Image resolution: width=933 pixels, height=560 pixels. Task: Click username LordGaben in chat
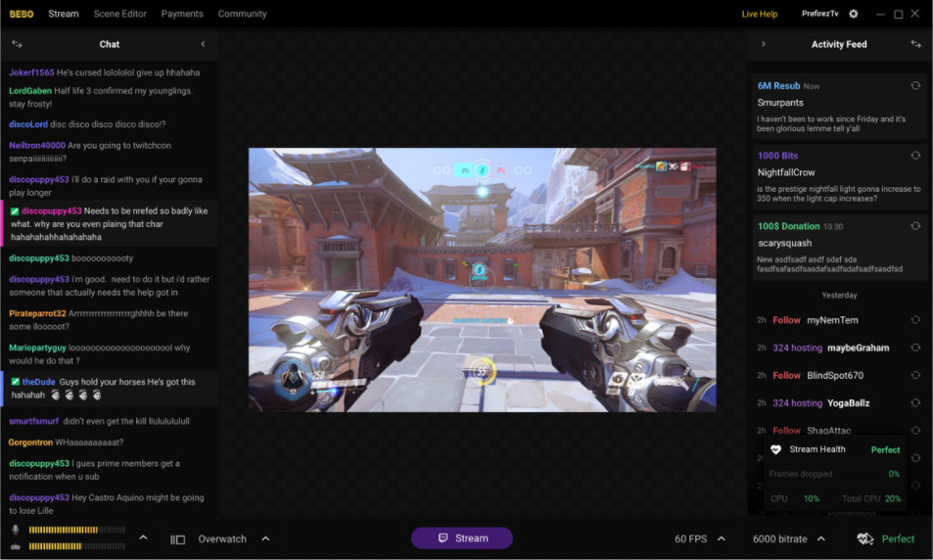point(30,91)
